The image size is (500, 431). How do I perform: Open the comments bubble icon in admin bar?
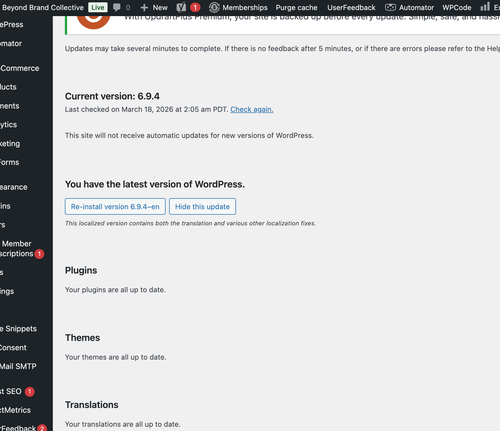117,7
